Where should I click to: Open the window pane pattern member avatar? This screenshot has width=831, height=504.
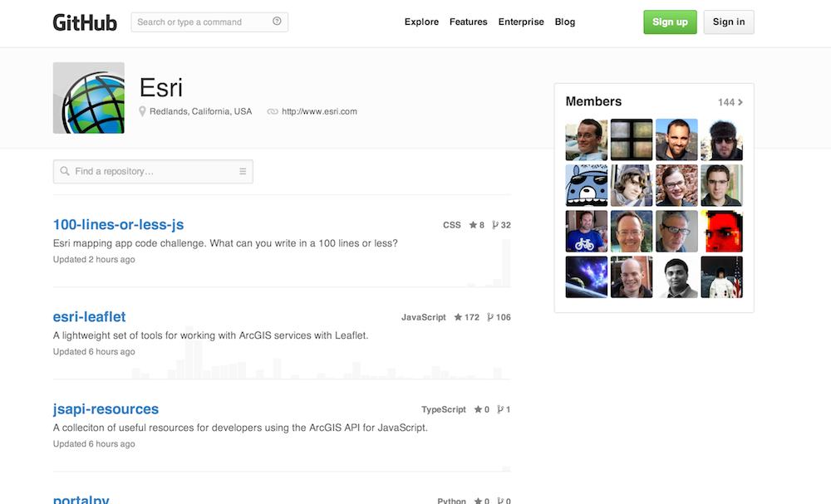tap(632, 139)
